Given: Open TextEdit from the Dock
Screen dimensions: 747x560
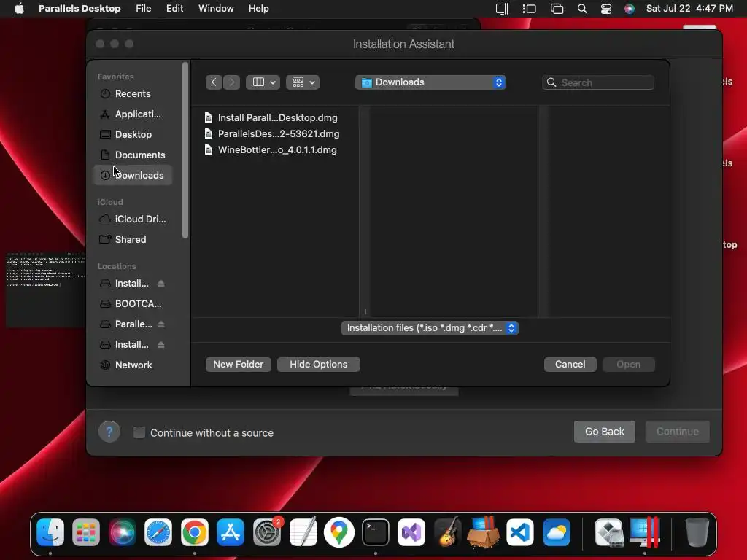Looking at the screenshot, I should click(x=303, y=532).
